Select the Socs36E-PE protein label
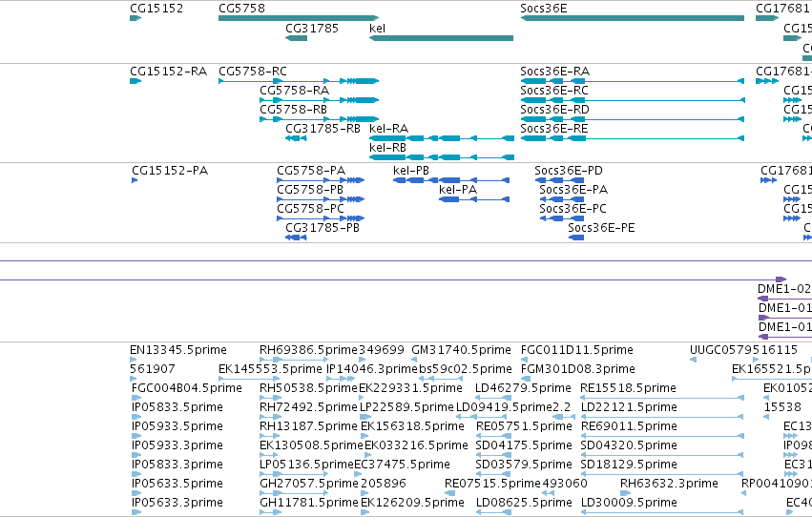The height and width of the screenshot is (517, 812). pos(601,228)
